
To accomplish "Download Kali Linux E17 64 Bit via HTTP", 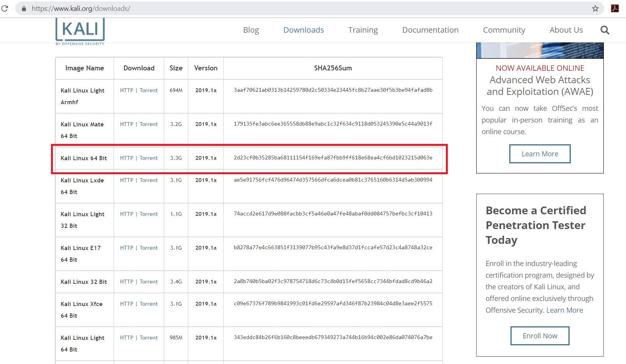I will [x=126, y=248].
